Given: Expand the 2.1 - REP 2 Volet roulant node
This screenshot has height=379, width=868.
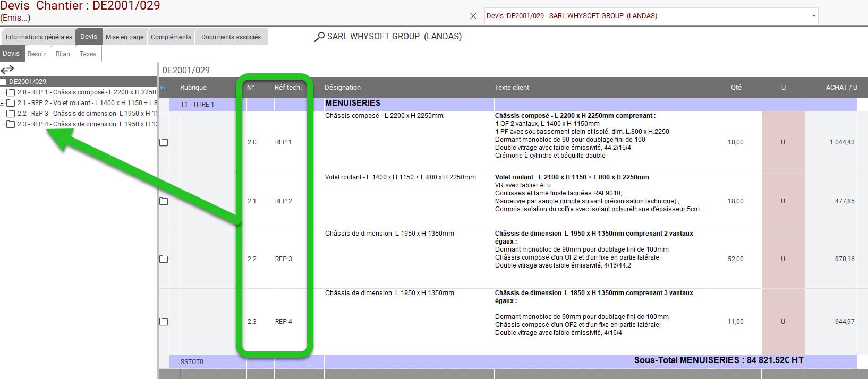Looking at the screenshot, I should (x=3, y=103).
